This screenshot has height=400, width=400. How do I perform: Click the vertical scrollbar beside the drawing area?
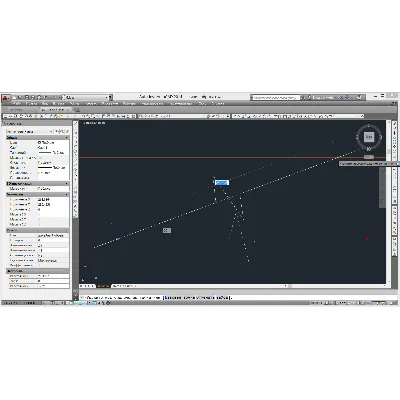(x=388, y=202)
